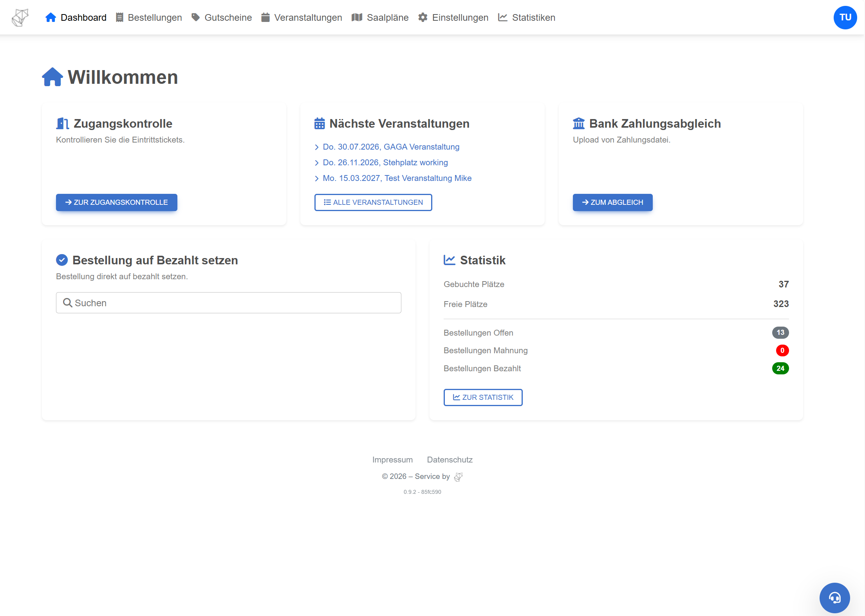This screenshot has height=616, width=865.
Task: Click the fox logo in the navbar
Action: (20, 18)
